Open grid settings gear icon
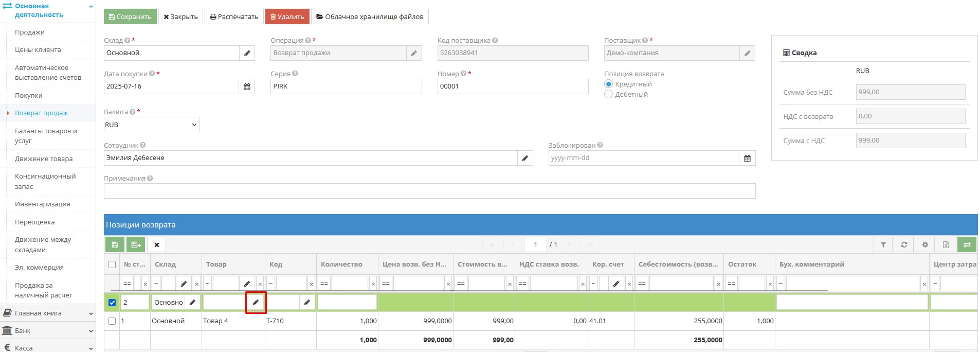 [x=925, y=244]
